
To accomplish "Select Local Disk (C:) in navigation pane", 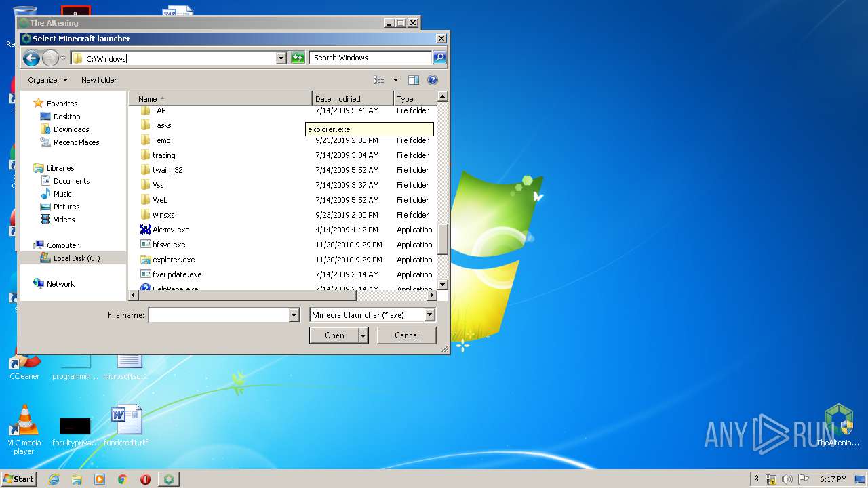I will pyautogui.click(x=73, y=258).
